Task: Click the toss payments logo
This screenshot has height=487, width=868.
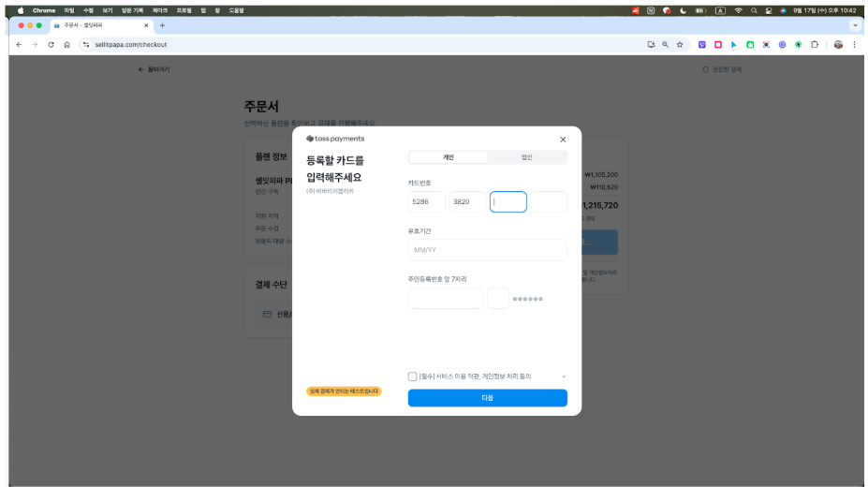Action: coord(335,139)
